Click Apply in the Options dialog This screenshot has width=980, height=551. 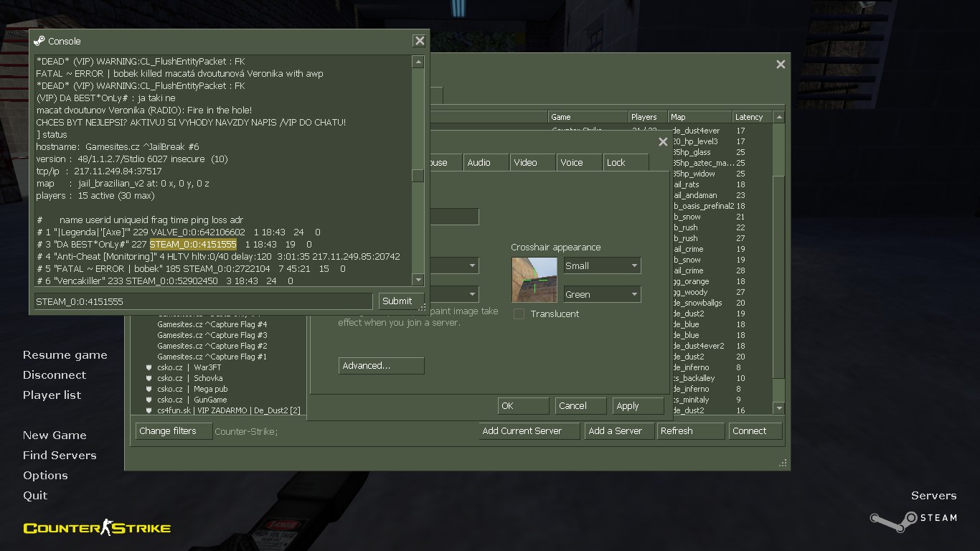click(x=638, y=406)
